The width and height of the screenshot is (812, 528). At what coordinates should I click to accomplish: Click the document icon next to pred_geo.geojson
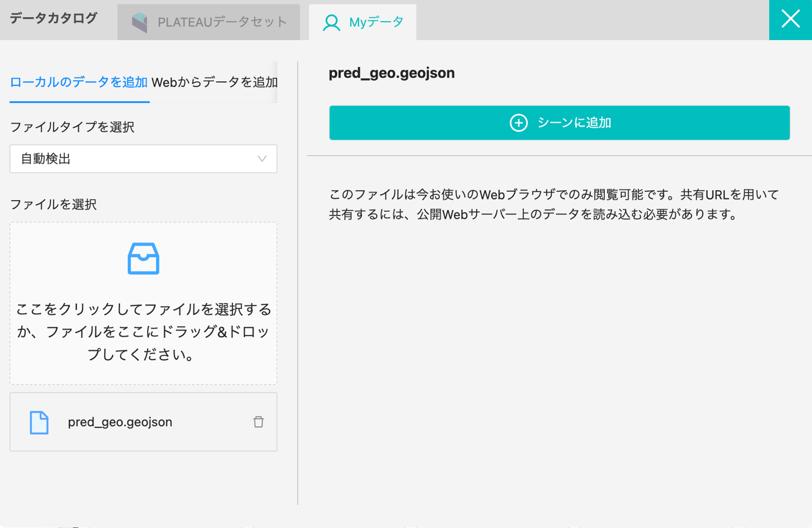pos(39,422)
